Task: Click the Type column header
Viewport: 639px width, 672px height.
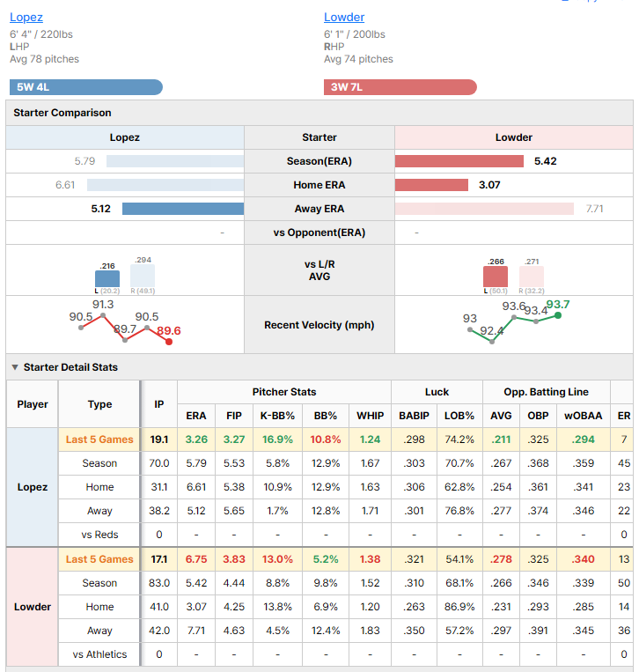Action: (x=99, y=404)
